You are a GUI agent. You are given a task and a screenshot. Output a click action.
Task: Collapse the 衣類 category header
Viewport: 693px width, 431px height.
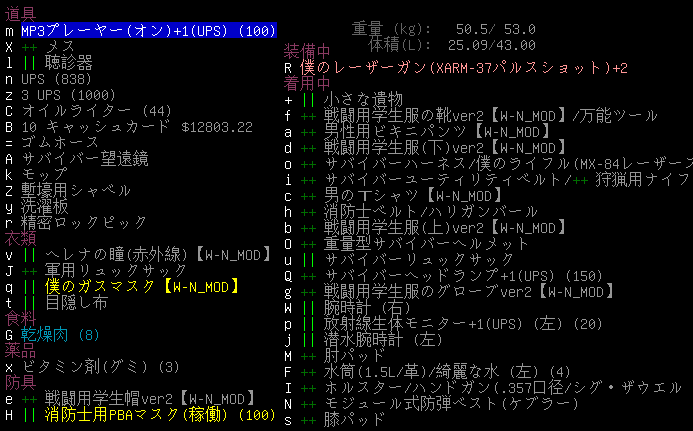(x=20, y=238)
